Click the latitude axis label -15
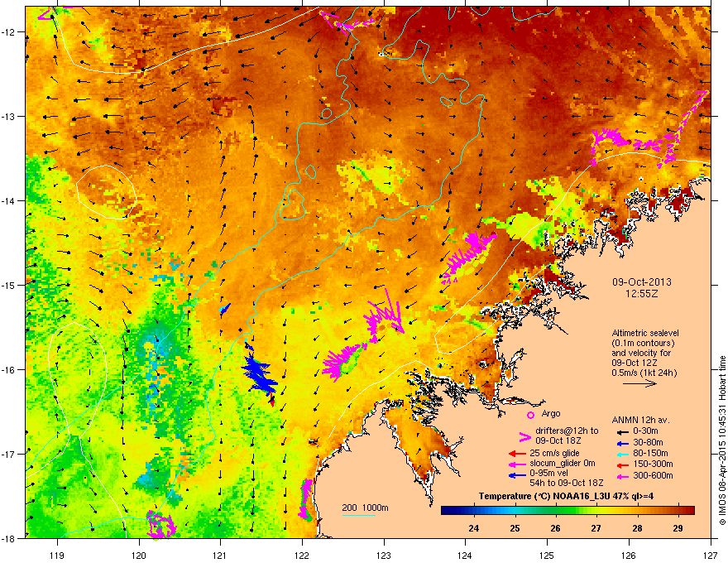728x563 pixels. pyautogui.click(x=8, y=285)
